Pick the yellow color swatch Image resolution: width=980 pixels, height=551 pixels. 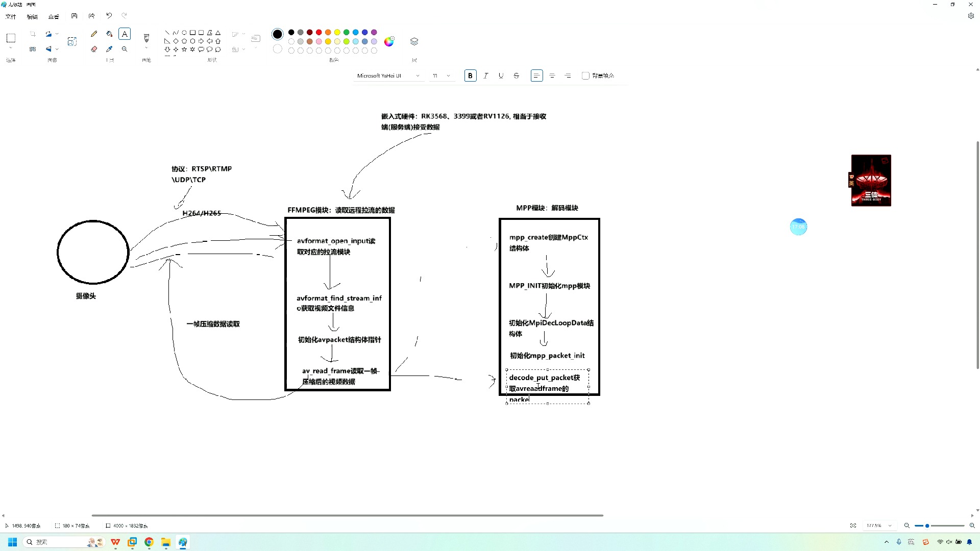pos(337,32)
